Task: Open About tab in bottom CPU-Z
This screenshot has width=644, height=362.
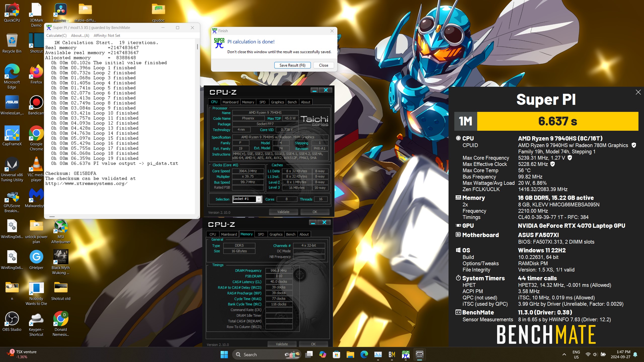Action: [x=304, y=234]
